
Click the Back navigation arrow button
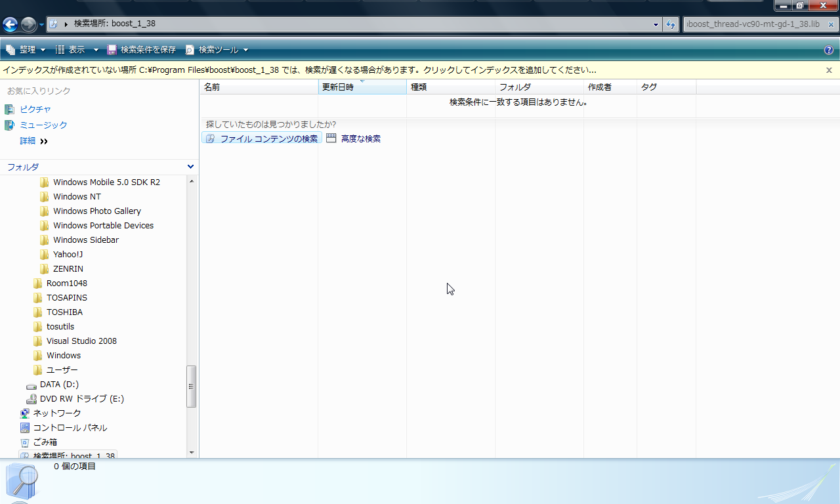pyautogui.click(x=10, y=25)
